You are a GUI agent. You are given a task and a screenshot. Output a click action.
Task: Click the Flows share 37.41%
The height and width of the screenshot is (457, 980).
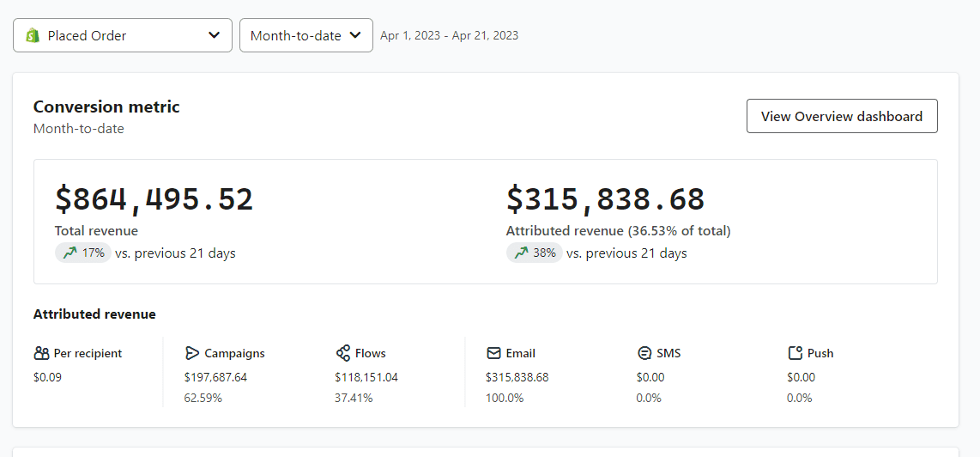(354, 398)
